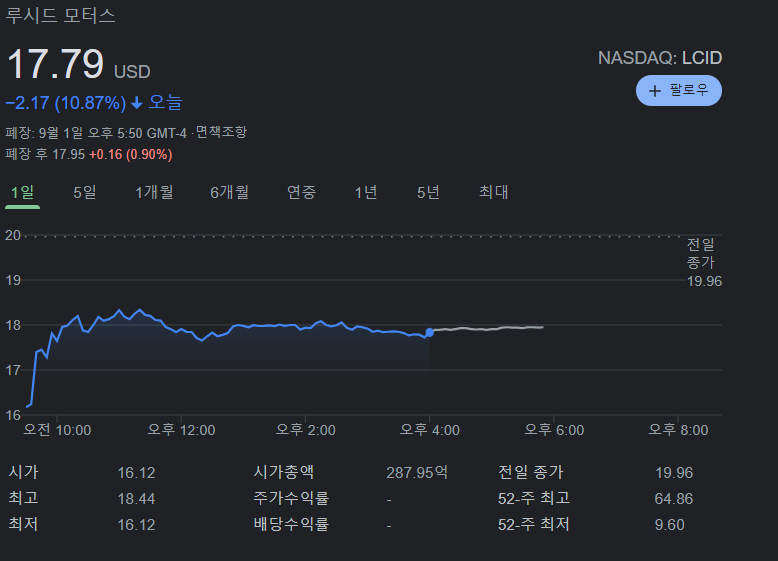Click the −2.17 (10.87%) change text
The height and width of the screenshot is (561, 778).
pos(65,103)
